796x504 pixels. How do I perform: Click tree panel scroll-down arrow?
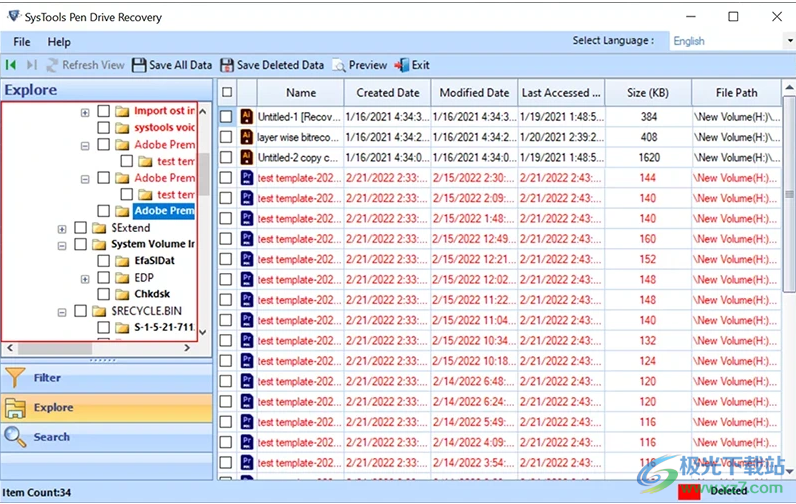(x=203, y=333)
